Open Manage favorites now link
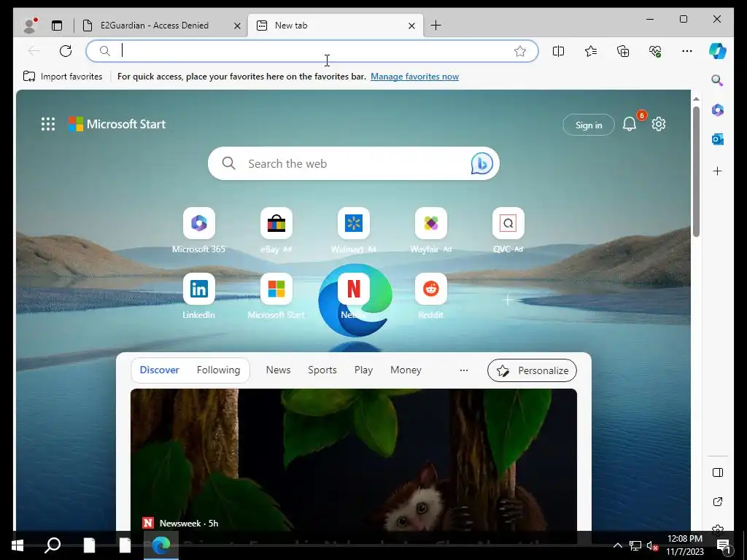Viewport: 747px width, 560px height. coord(414,76)
